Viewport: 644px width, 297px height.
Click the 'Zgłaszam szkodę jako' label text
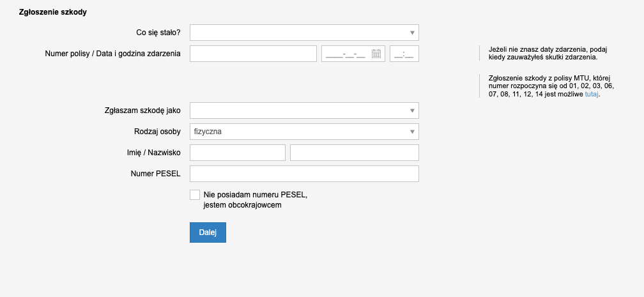pyautogui.click(x=142, y=110)
